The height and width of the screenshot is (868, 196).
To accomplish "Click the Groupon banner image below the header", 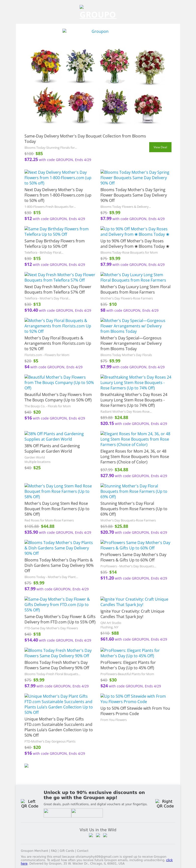I will pos(98,31).
